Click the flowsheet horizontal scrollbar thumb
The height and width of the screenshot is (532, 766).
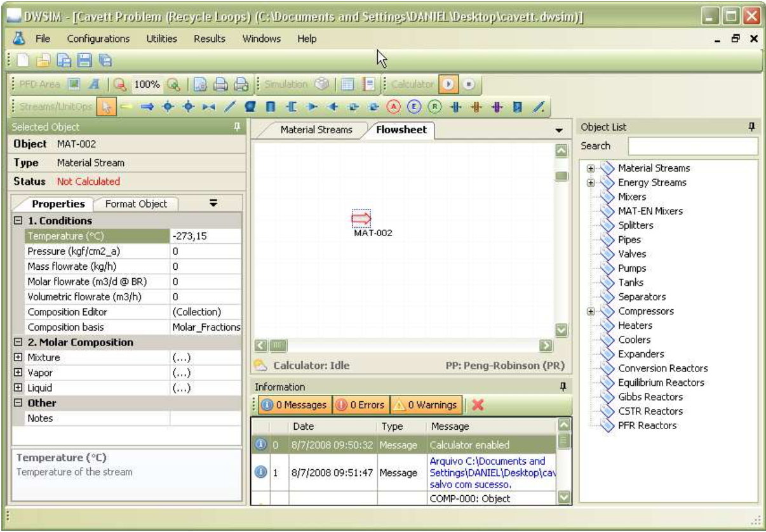click(277, 347)
